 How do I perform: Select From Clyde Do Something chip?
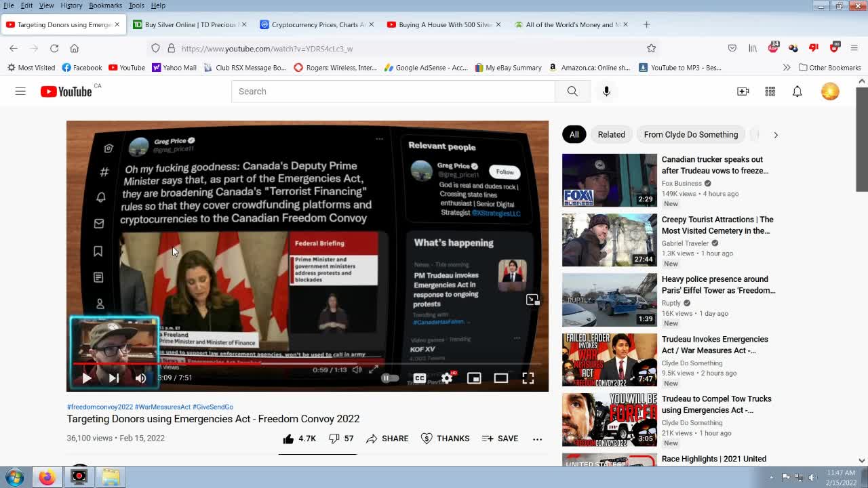pos(690,134)
